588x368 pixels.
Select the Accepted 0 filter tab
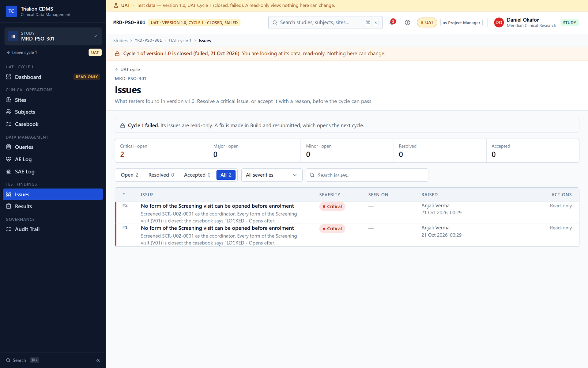(x=197, y=175)
